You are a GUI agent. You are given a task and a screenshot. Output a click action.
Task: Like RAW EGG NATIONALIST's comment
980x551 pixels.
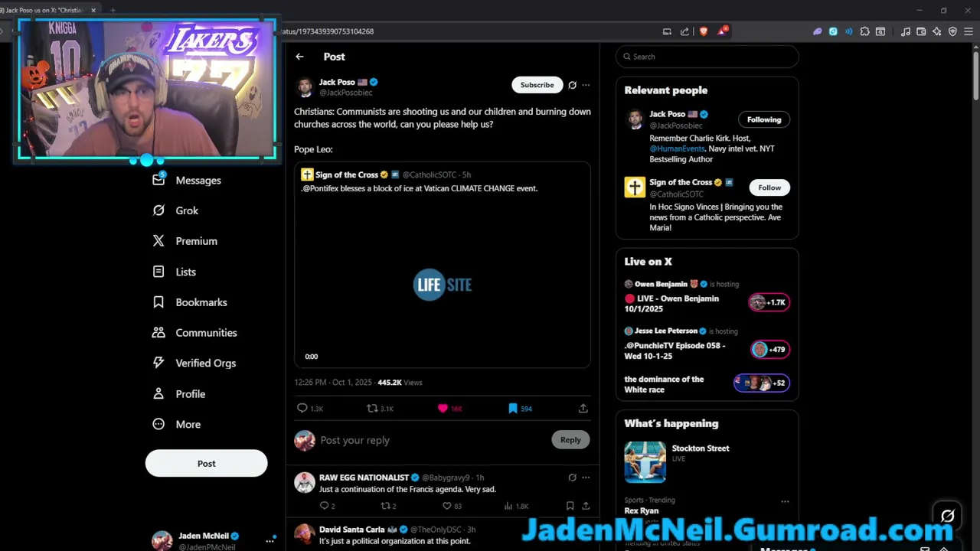pos(447,506)
